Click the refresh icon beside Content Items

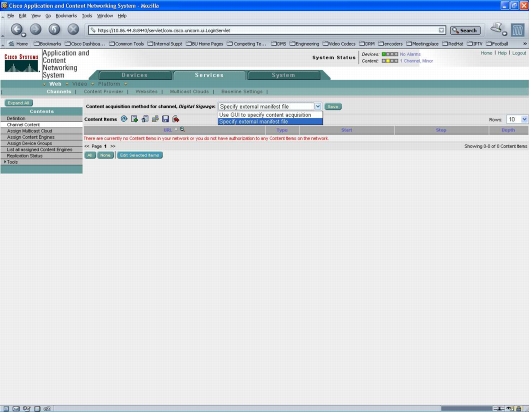point(124,119)
